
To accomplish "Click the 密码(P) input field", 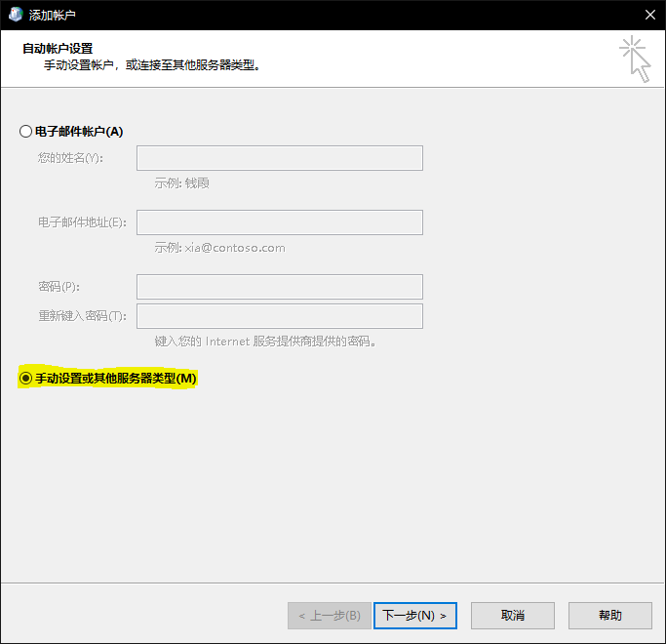I will [280, 287].
